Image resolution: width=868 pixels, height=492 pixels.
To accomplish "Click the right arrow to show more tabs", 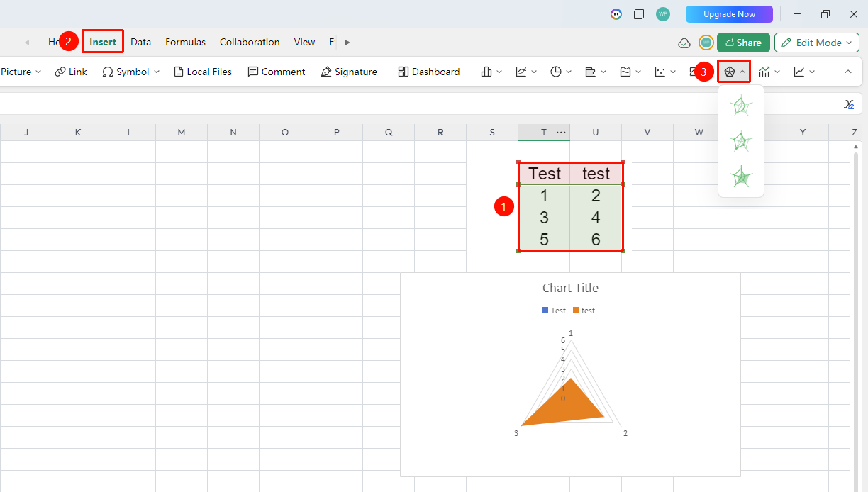I will click(x=347, y=43).
